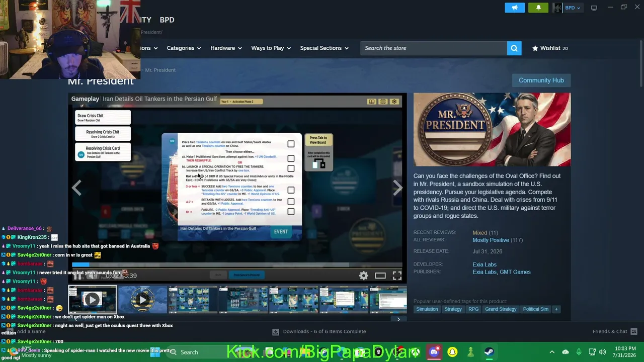Select the fourth screenshot thumbnail
The image size is (644, 362).
[x=244, y=300]
